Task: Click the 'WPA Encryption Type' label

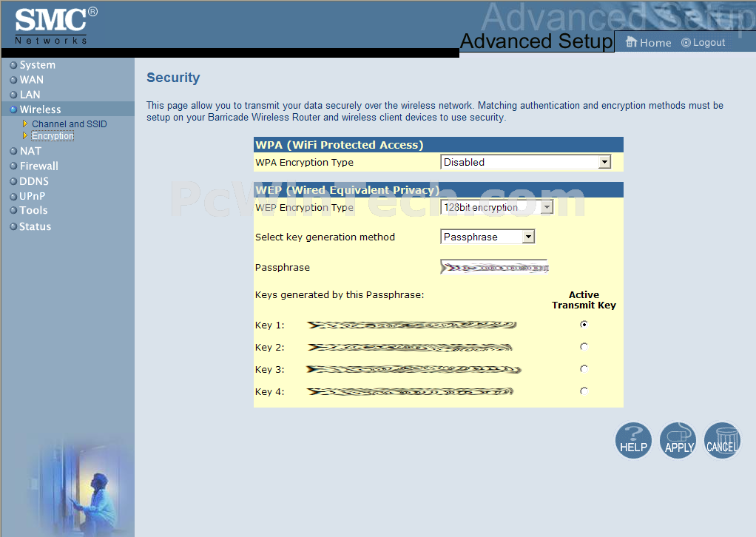Action: pos(304,163)
